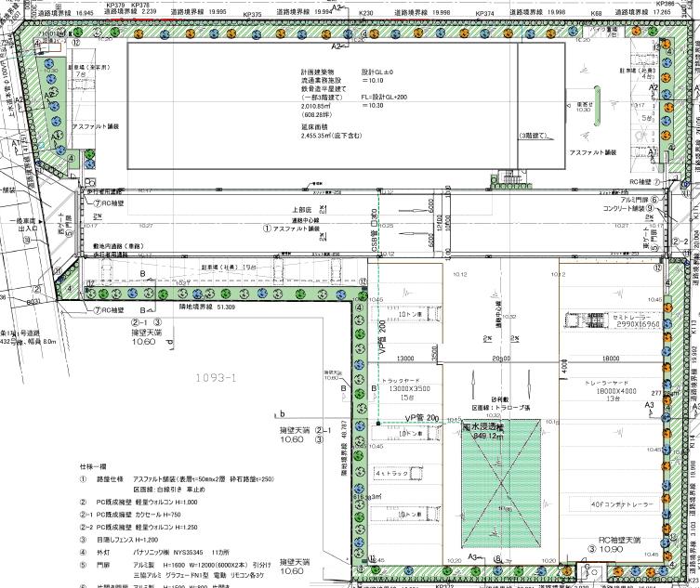
Task: Click the 目隠しフェンス H=1,200 legend row
Action: click(x=127, y=540)
